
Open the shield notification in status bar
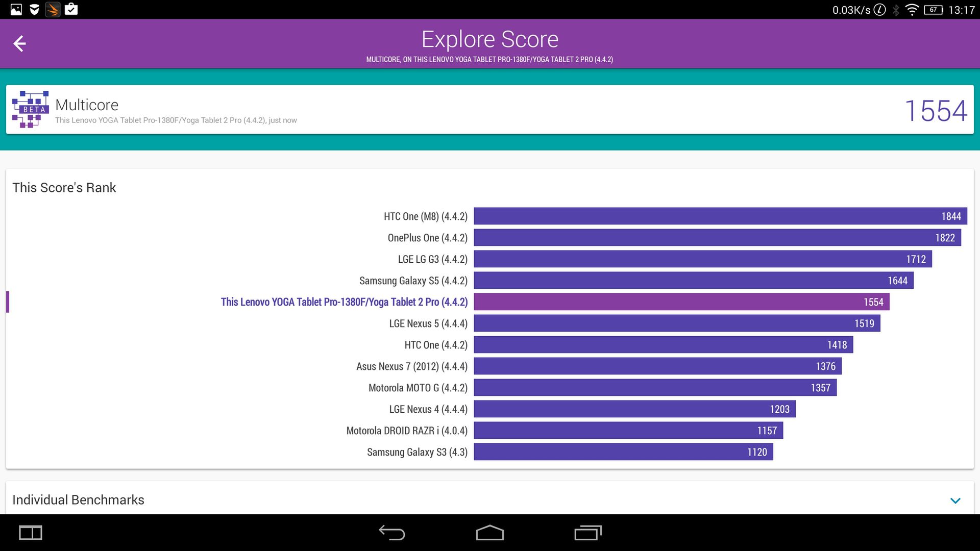[34, 9]
